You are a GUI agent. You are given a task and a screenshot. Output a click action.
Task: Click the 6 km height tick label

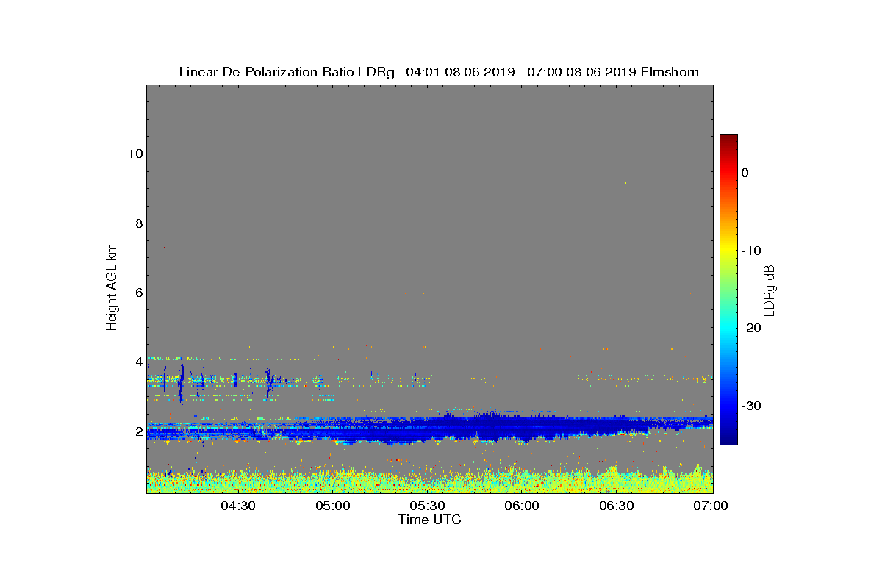[138, 293]
